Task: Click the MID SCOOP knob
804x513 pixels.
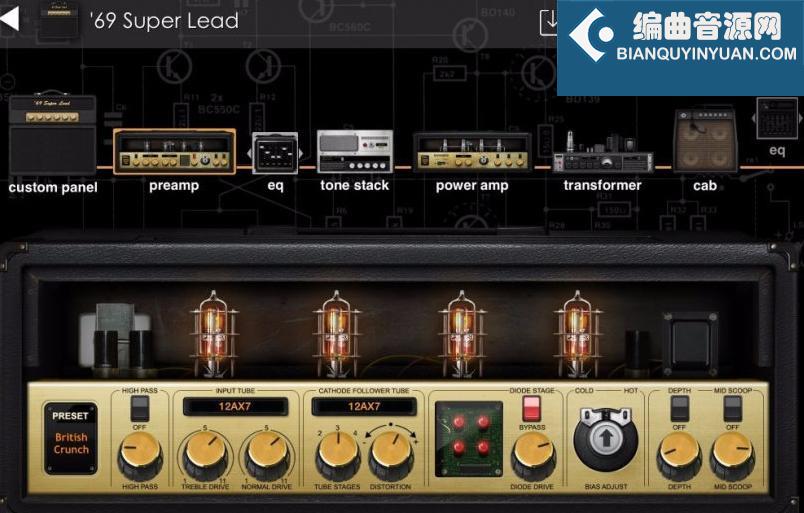Action: tap(732, 455)
